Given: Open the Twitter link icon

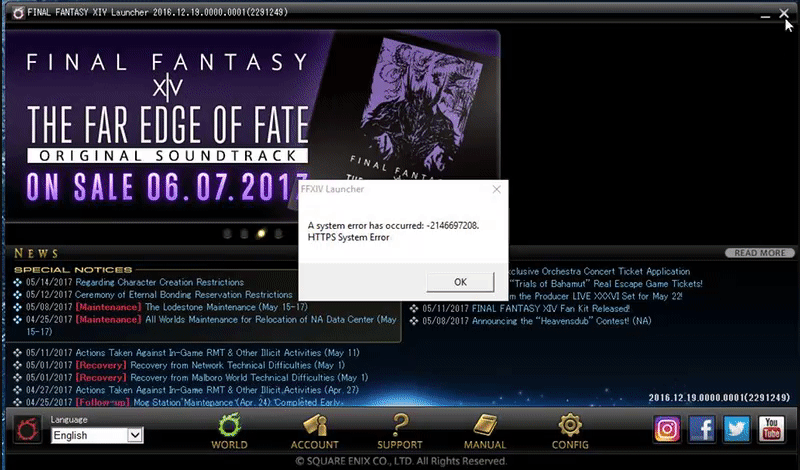Looking at the screenshot, I should pos(736,429).
